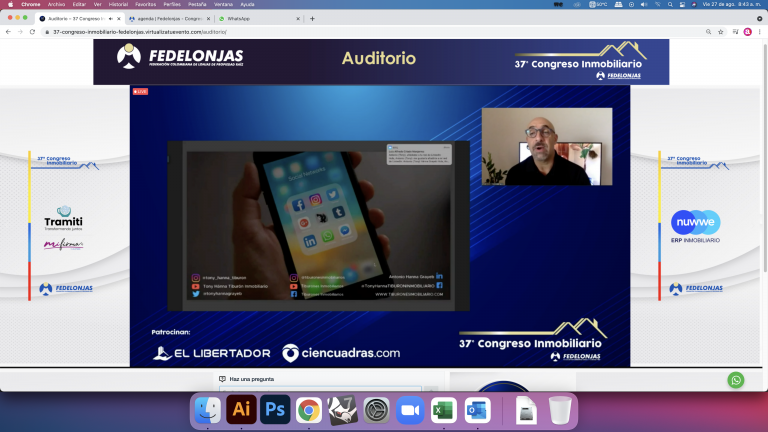
Task: Click the zoom magnifier icon in address bar
Action: (708, 32)
